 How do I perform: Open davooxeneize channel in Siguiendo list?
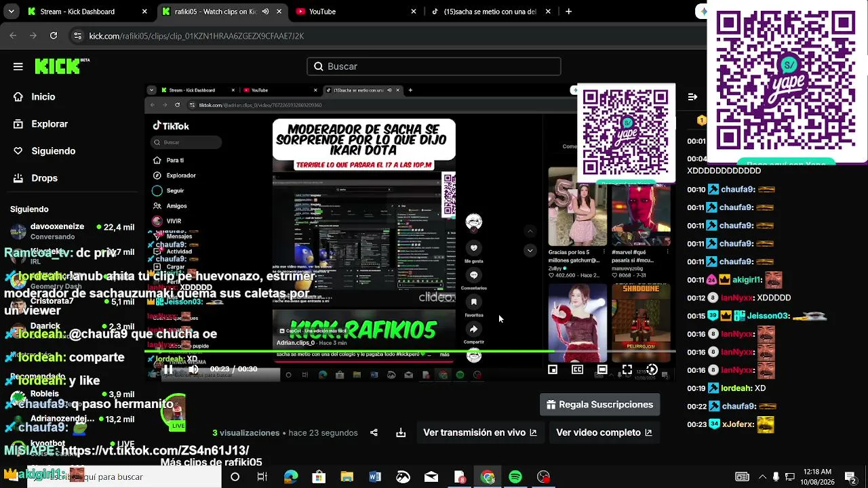pos(73,232)
